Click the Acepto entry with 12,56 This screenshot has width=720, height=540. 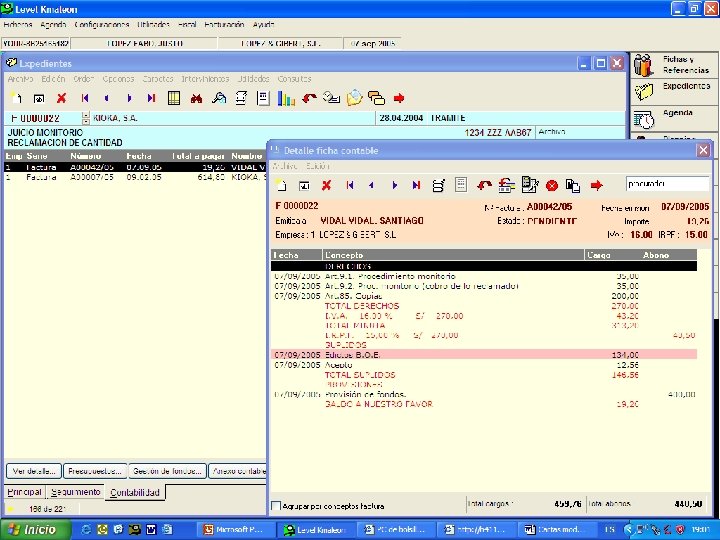pos(484,365)
